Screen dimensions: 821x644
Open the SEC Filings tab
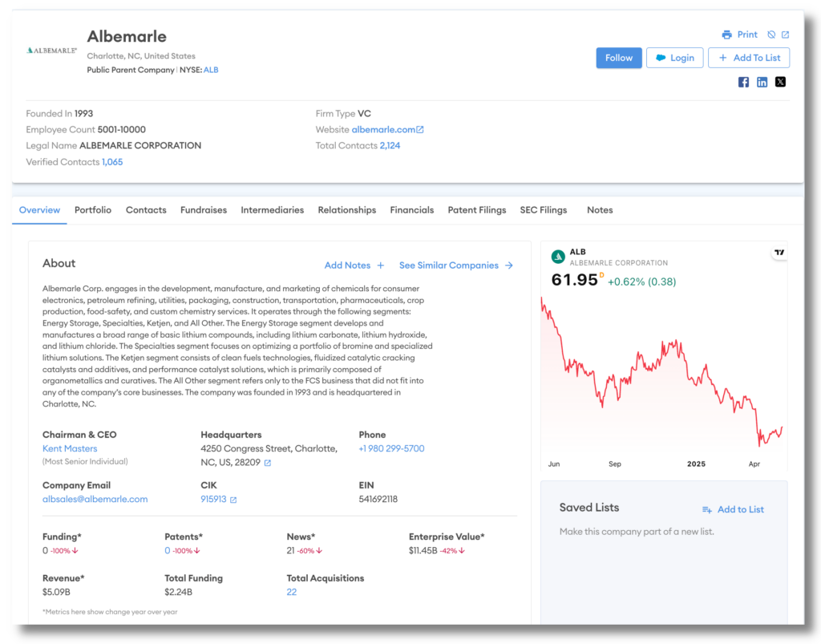(x=544, y=210)
